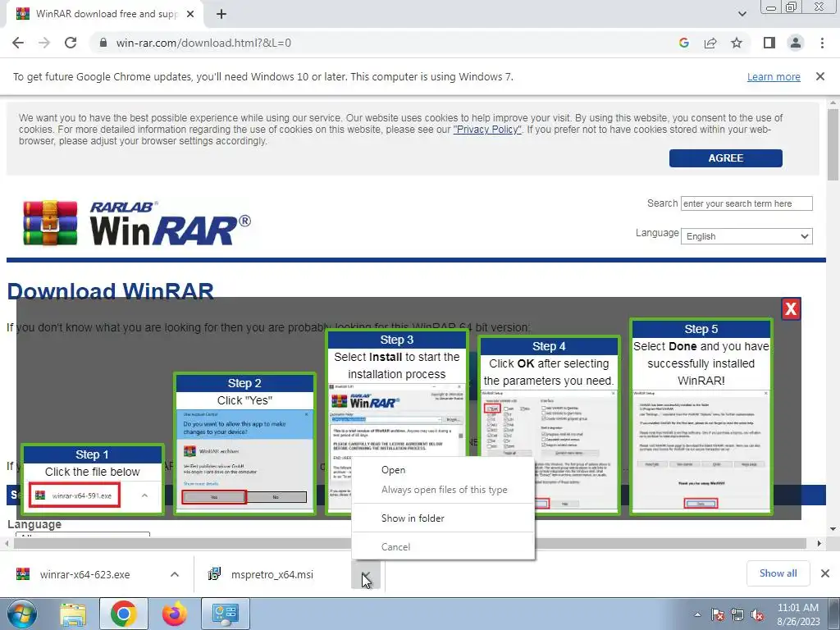840x630 pixels.
Task: Close the downloads bar
Action: (825, 573)
